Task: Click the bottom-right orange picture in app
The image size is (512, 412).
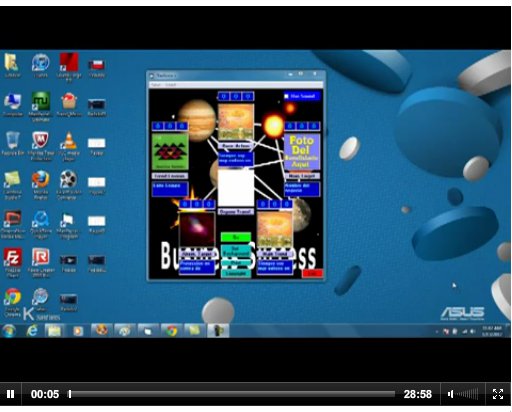Action: [275, 230]
